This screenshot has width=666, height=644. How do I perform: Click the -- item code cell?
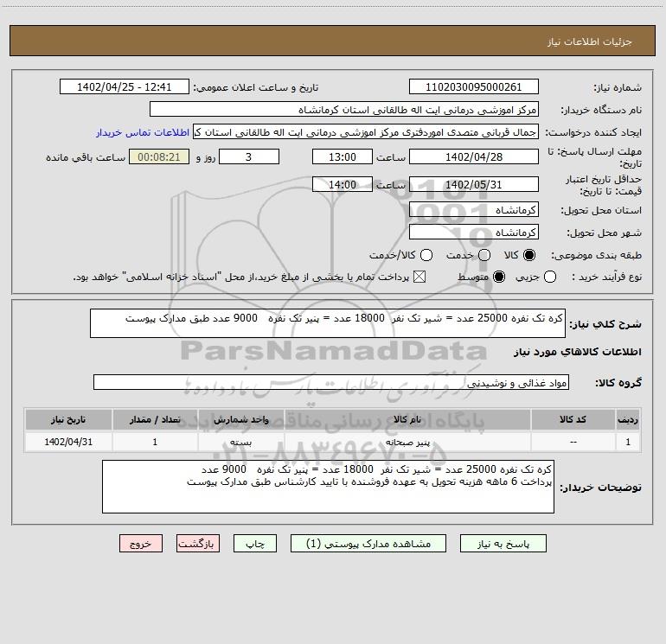point(573,442)
